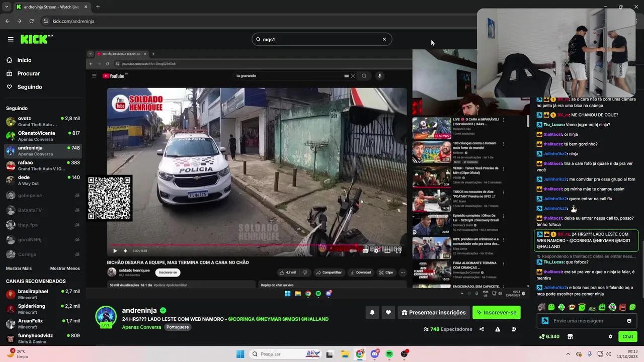This screenshot has width=644, height=362.
Task: Pick the first gray emote in quick emotes
Action: tap(541, 307)
